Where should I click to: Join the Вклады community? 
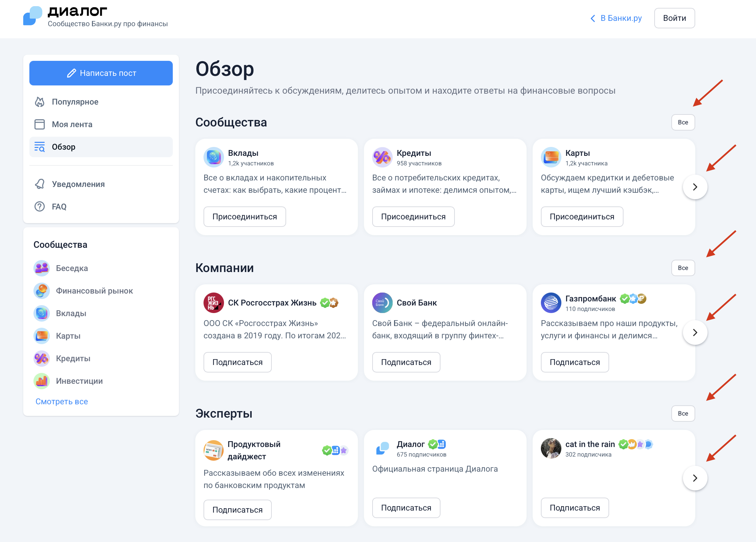point(244,217)
